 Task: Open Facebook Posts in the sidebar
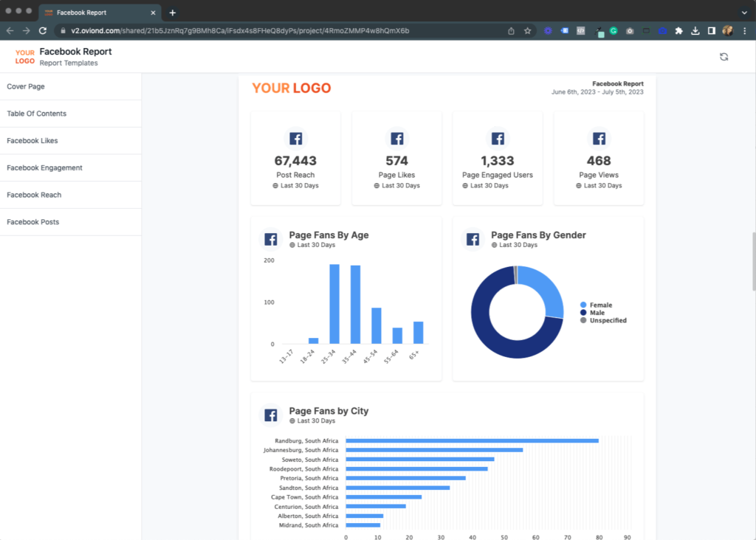[70, 222]
